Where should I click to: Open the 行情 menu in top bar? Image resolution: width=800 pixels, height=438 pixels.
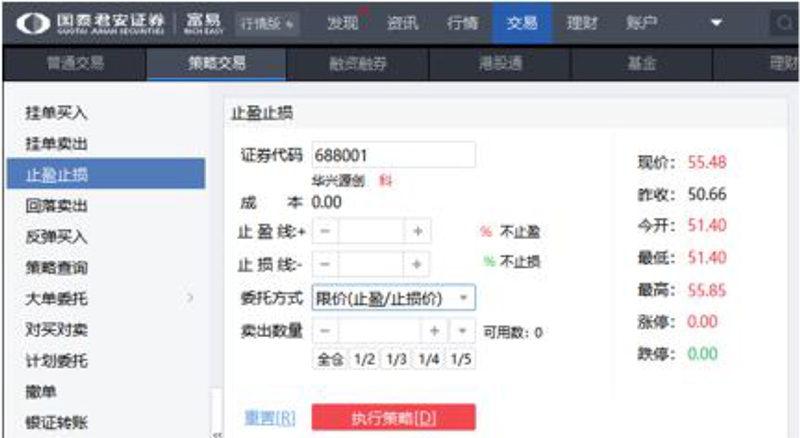point(462,22)
